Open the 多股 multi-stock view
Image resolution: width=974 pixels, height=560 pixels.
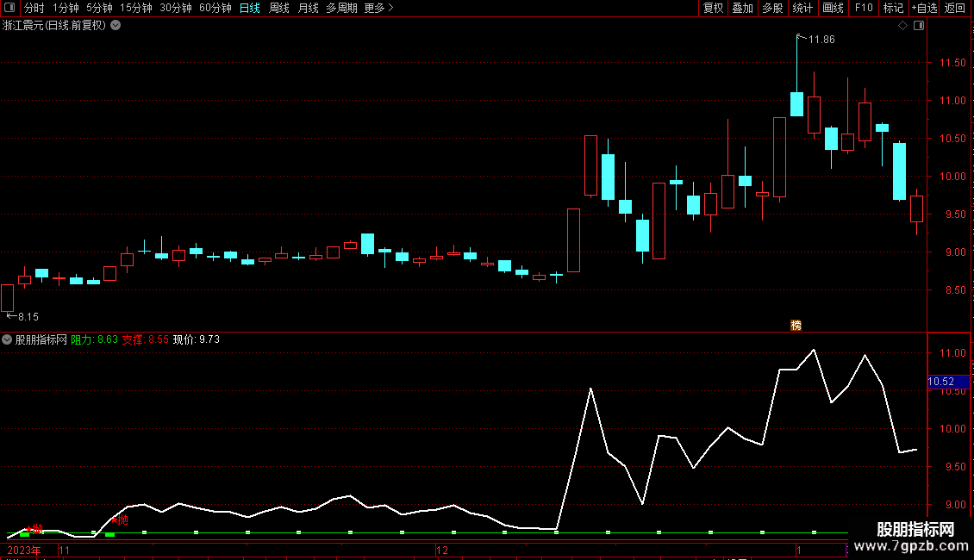click(773, 8)
